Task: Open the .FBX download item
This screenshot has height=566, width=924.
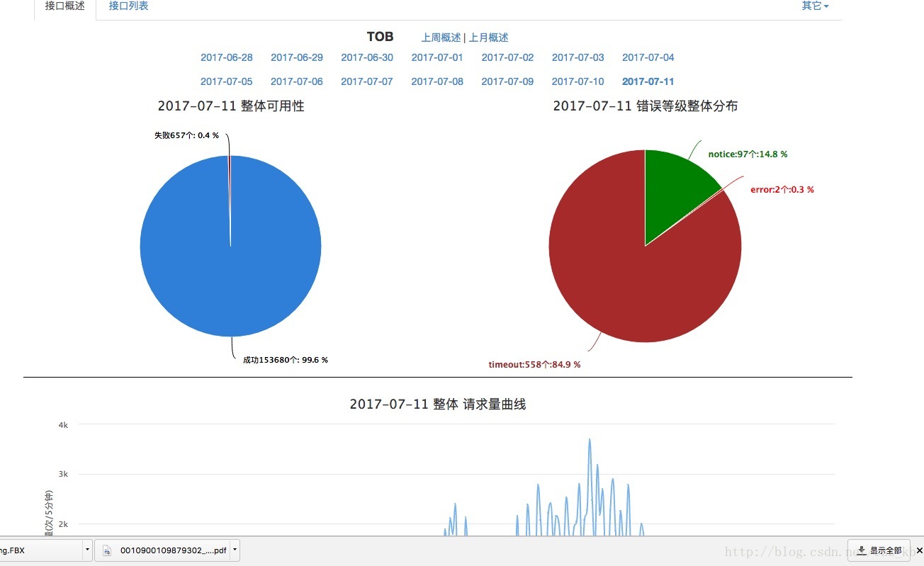Action: tap(40, 550)
